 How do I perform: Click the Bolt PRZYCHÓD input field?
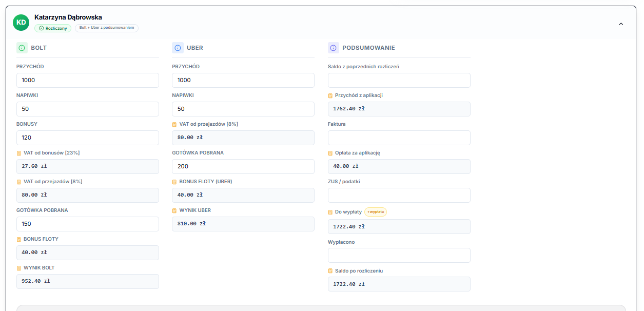pyautogui.click(x=88, y=80)
